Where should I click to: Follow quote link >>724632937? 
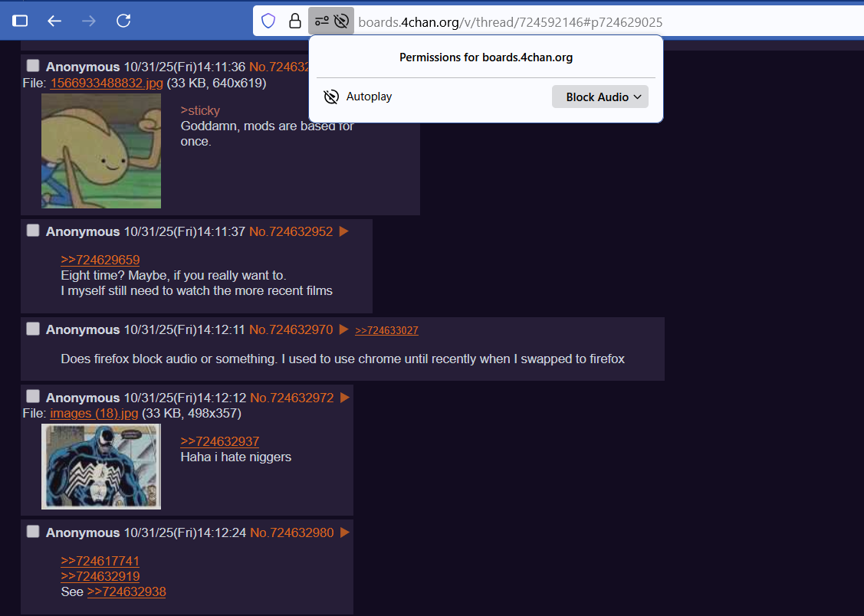click(220, 441)
